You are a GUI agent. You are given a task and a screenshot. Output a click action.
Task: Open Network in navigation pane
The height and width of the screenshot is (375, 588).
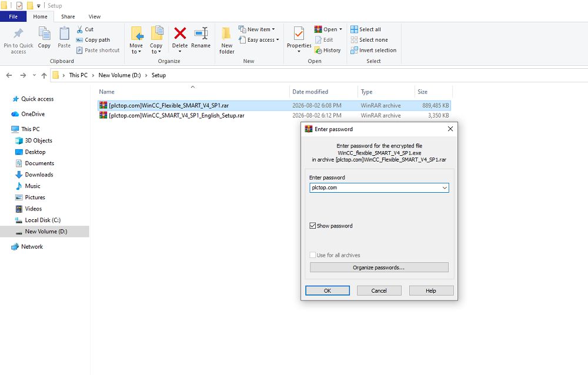tap(27, 247)
